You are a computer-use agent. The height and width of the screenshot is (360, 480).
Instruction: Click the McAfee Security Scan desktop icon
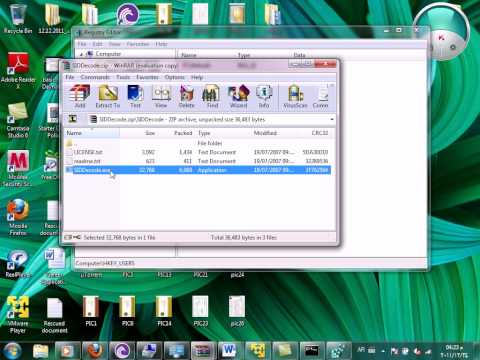18,168
